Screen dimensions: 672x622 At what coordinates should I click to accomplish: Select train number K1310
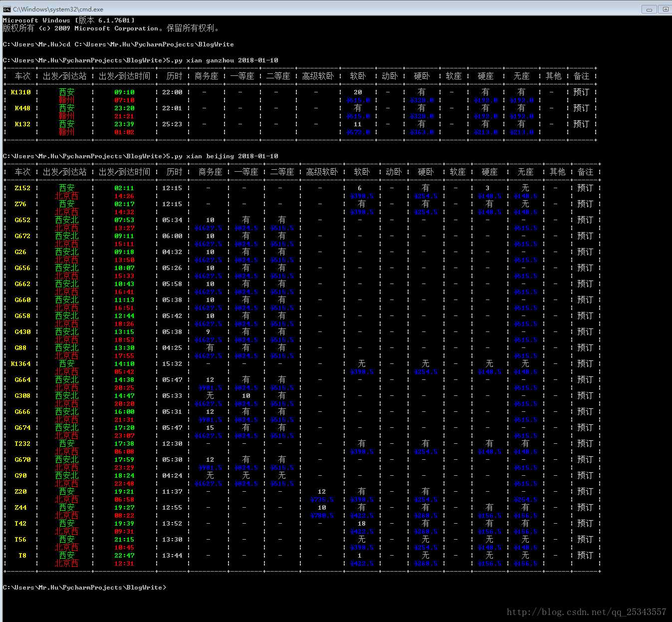[x=20, y=92]
